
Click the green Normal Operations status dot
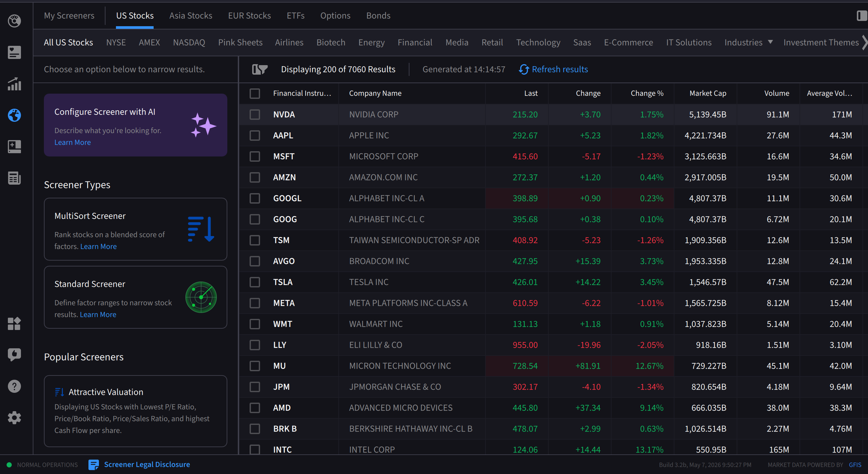(9, 465)
